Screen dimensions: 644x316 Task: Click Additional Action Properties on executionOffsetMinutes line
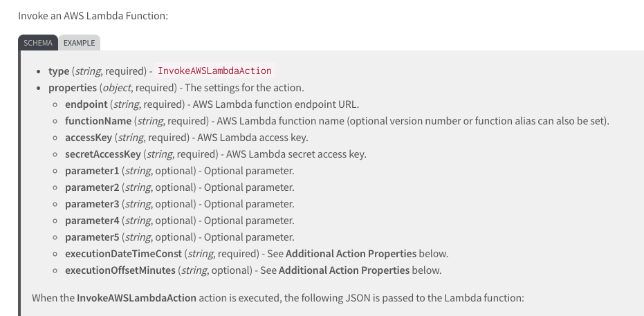point(344,270)
